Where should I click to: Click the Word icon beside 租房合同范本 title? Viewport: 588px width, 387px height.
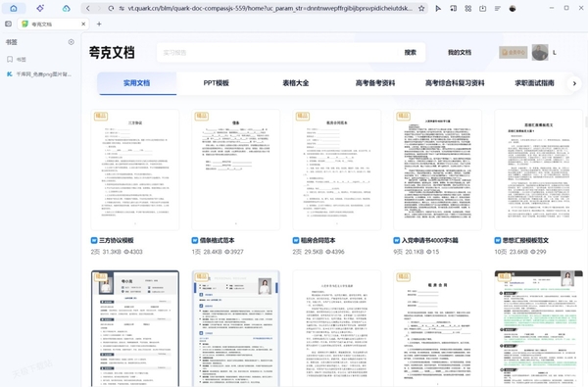click(296, 240)
